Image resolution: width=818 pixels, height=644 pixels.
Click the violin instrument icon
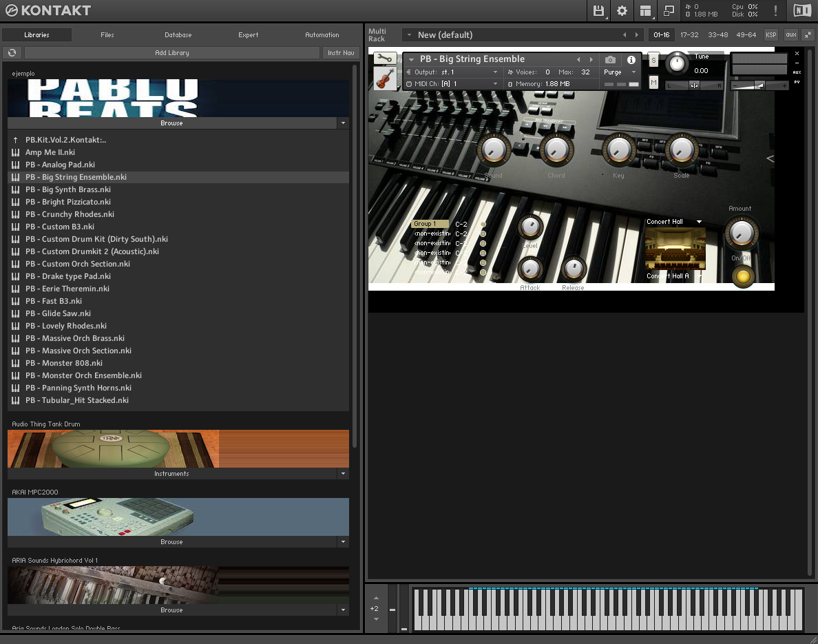tap(385, 79)
